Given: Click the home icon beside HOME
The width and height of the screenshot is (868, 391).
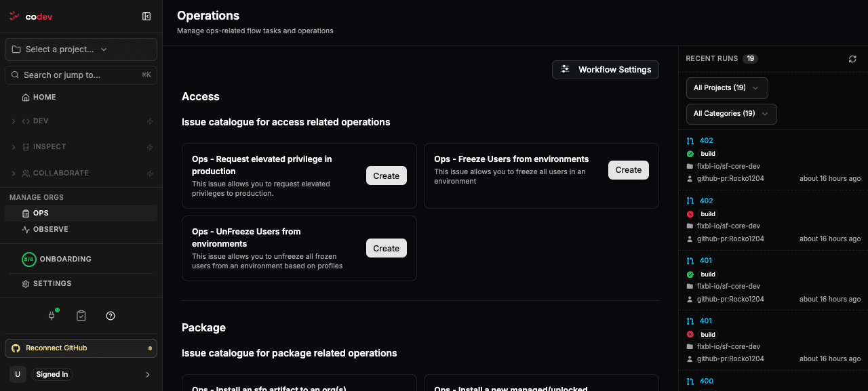Looking at the screenshot, I should [26, 98].
